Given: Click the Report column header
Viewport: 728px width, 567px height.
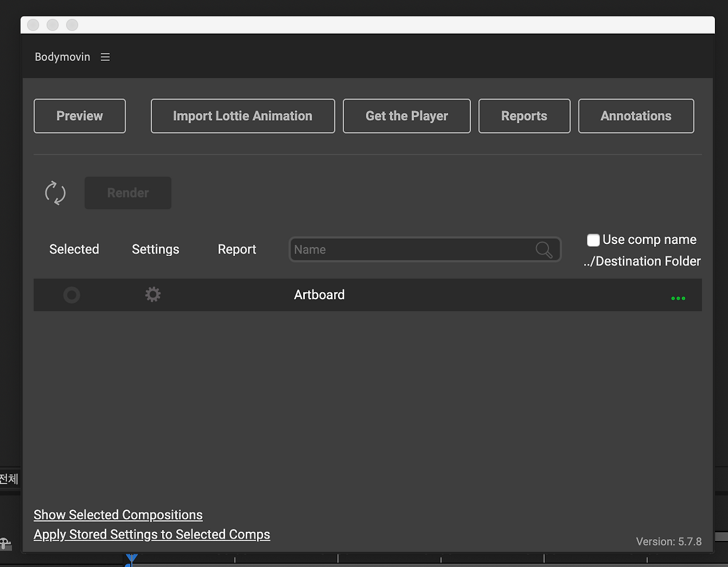Looking at the screenshot, I should [237, 249].
